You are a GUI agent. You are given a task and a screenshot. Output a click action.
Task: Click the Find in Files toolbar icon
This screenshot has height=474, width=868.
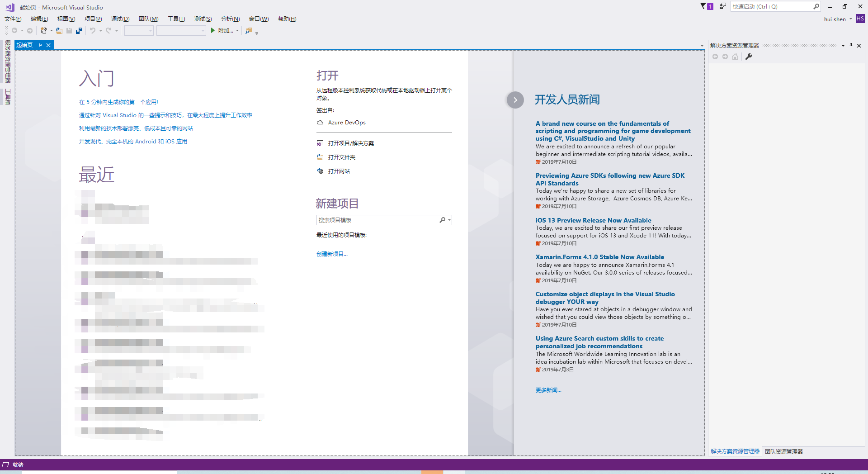[x=248, y=31]
